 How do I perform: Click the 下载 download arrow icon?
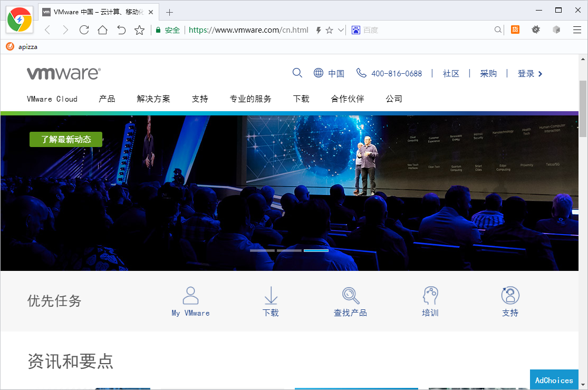coord(271,296)
